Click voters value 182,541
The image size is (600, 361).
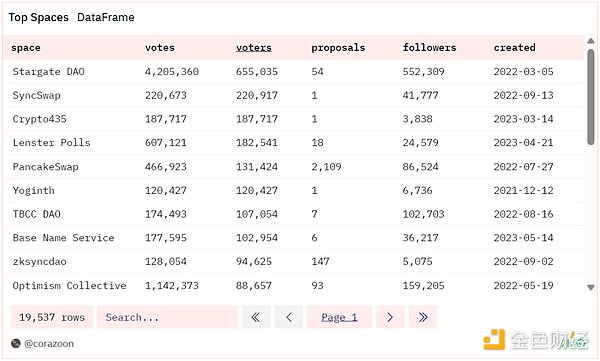point(257,143)
